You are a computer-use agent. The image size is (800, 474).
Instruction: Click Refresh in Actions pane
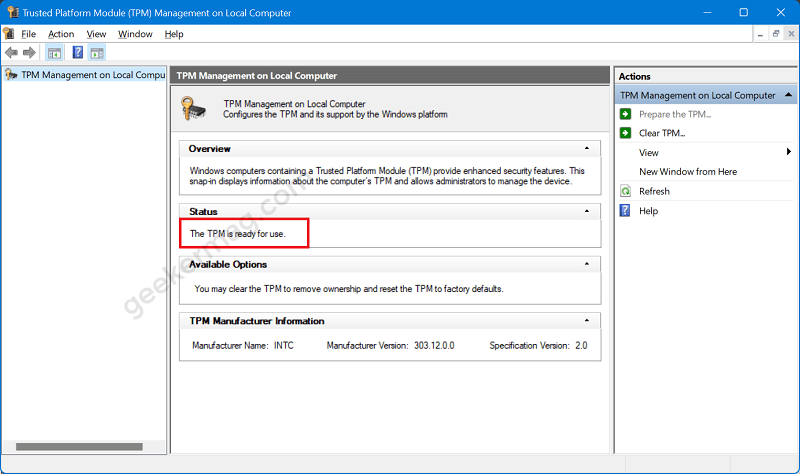click(654, 191)
